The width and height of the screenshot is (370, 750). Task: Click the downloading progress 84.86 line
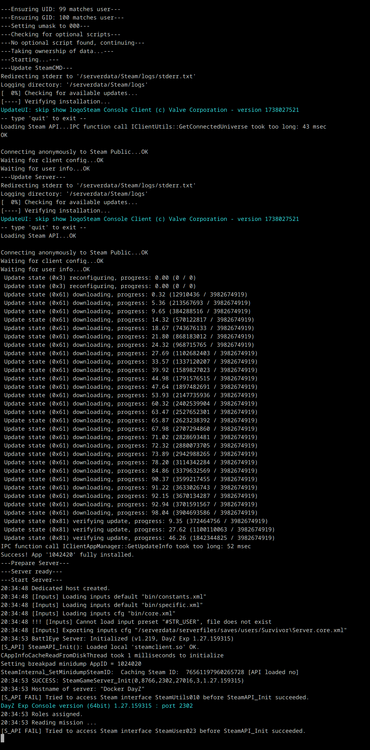(131, 470)
